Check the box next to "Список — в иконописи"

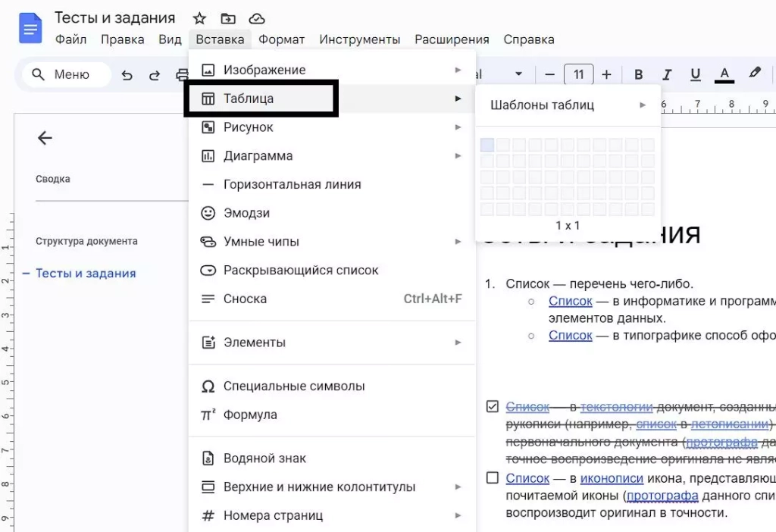pyautogui.click(x=492, y=477)
